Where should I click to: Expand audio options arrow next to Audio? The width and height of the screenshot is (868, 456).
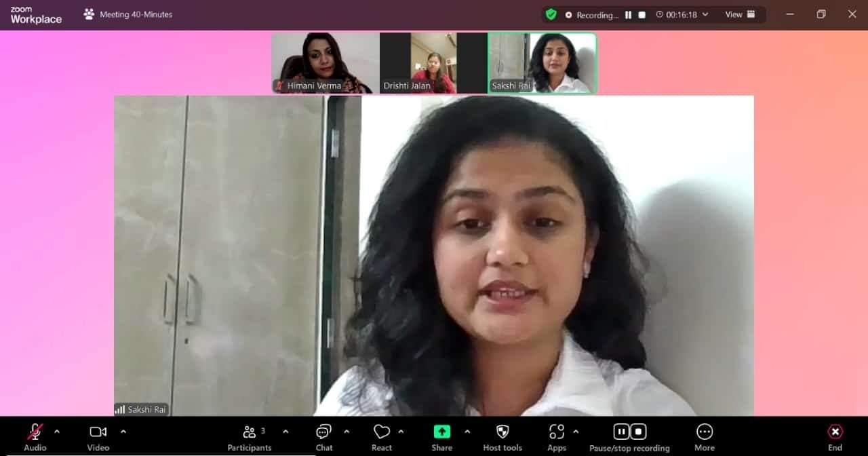tap(57, 432)
